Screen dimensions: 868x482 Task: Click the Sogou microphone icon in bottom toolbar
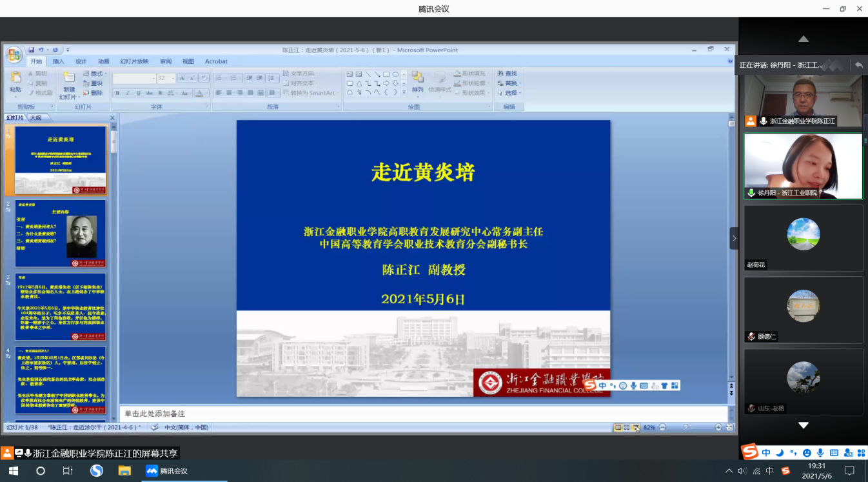click(820, 453)
